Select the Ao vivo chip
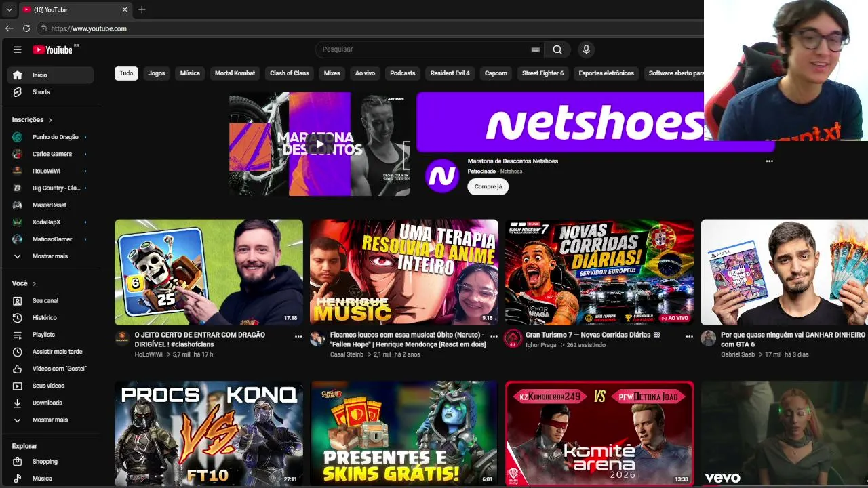Screen dimensions: 868x488 point(365,73)
